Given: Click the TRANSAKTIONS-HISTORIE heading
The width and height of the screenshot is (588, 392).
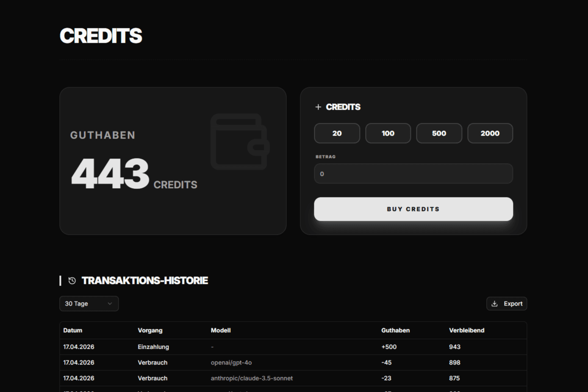Looking at the screenshot, I should point(145,281).
